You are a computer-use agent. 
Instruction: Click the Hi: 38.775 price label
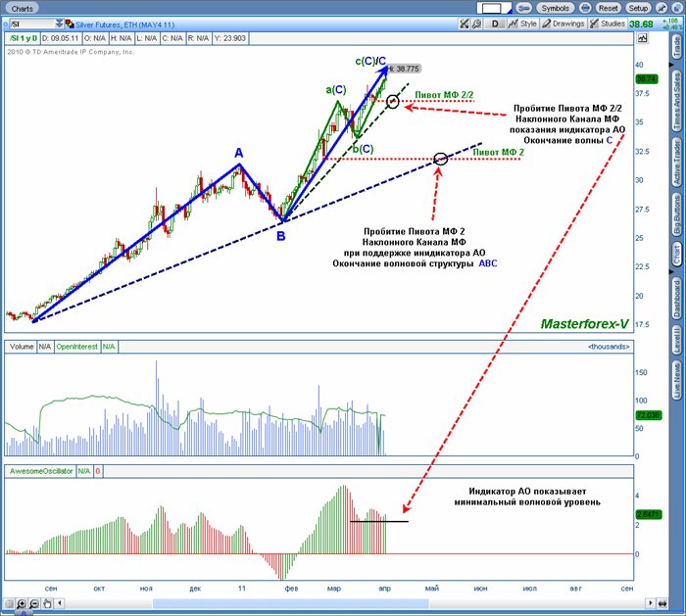point(405,69)
